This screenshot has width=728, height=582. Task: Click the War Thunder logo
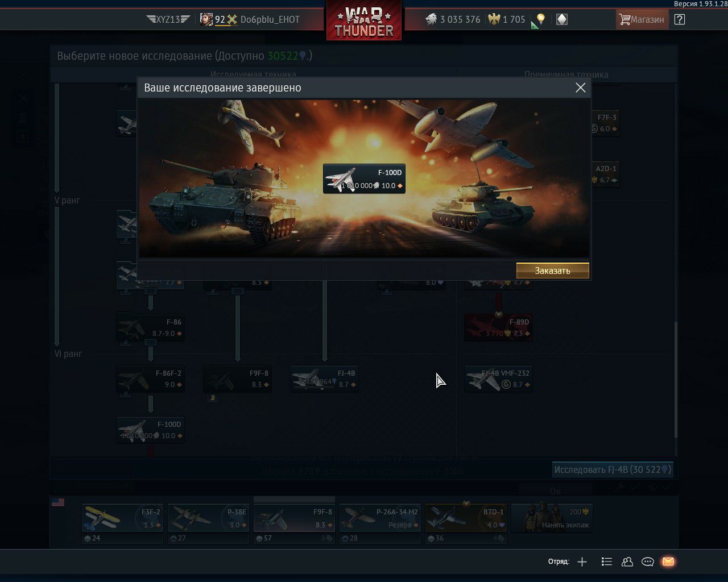pos(364,21)
